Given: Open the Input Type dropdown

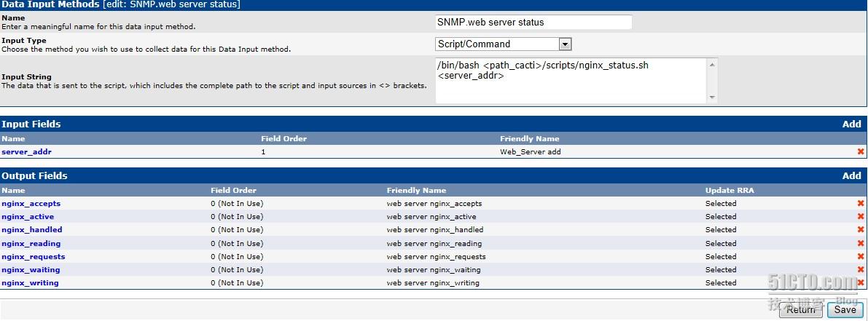Looking at the screenshot, I should pyautogui.click(x=503, y=44).
